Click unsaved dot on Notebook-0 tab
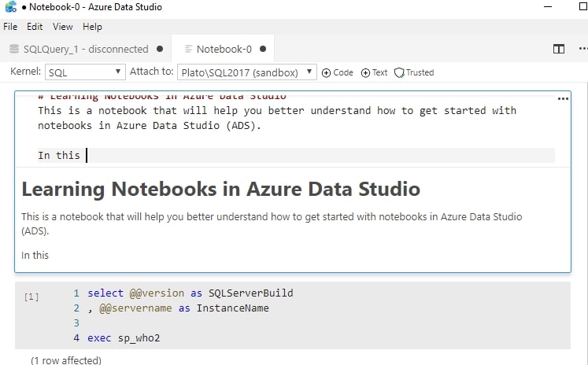Screen dimensions: 588x365 263,49
